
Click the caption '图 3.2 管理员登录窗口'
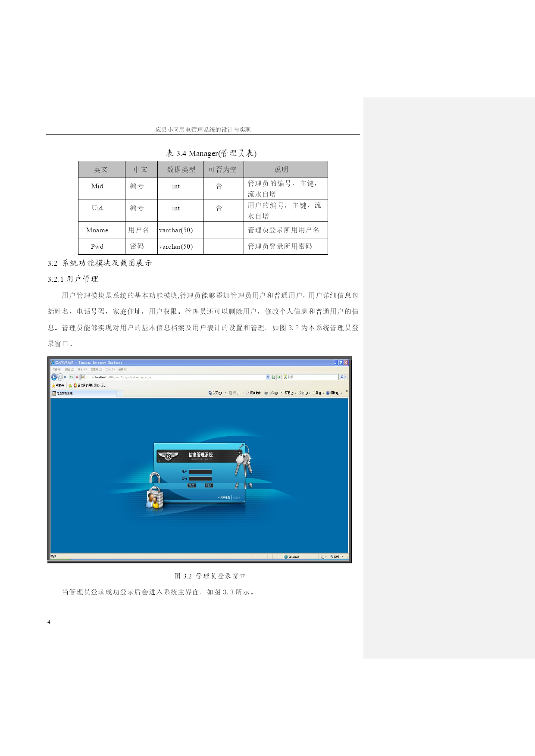tap(210, 576)
